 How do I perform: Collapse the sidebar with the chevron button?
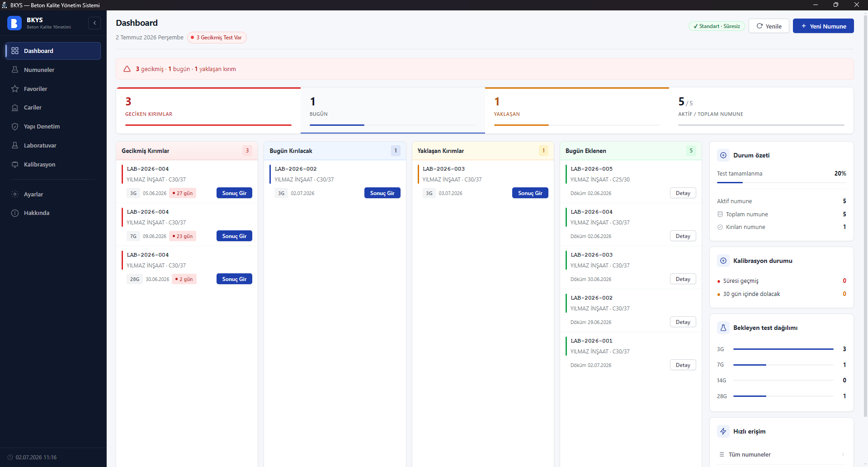click(x=94, y=23)
